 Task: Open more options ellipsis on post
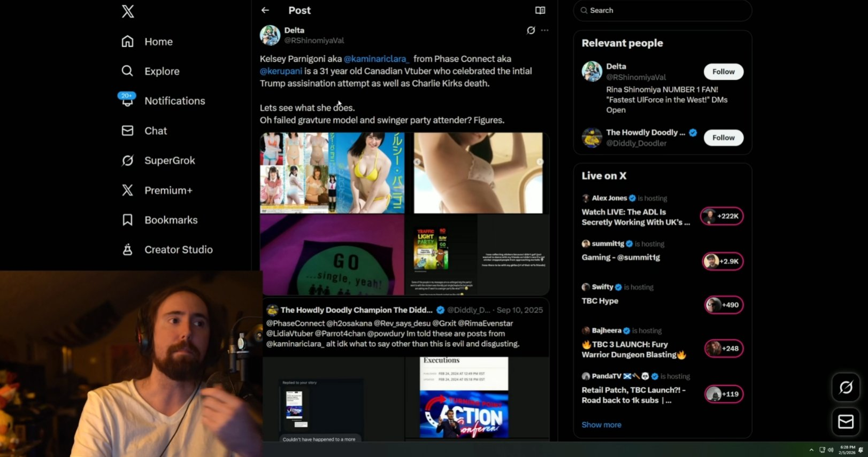pyautogui.click(x=544, y=30)
